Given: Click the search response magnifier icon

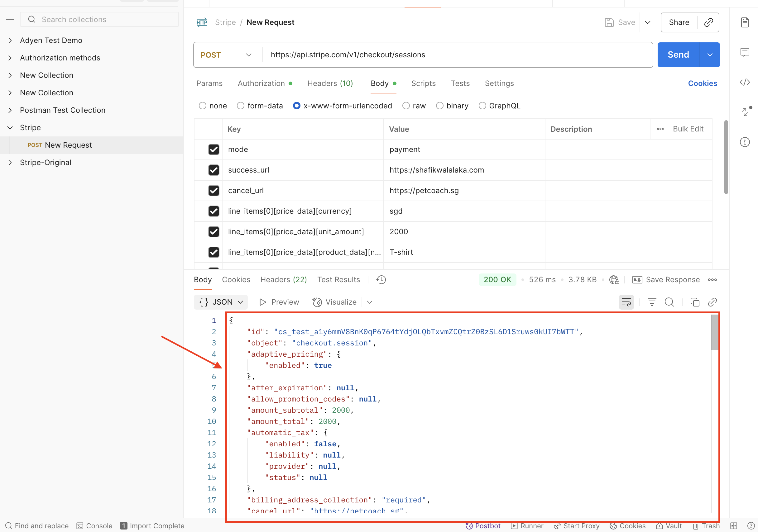Looking at the screenshot, I should (669, 302).
